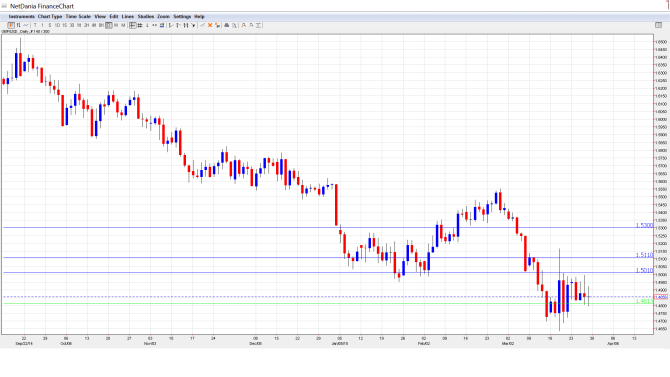670x377 pixels.
Task: Open the Chart Type menu
Action: (50, 17)
